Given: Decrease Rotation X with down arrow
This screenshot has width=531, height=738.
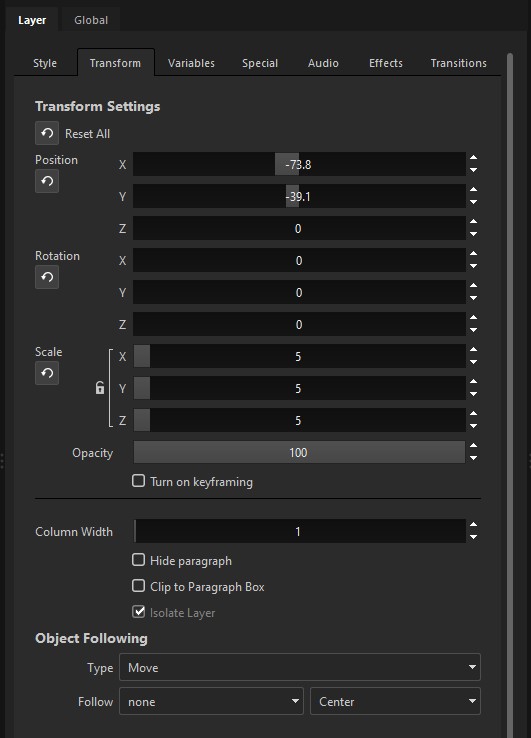Looking at the screenshot, I should [474, 266].
